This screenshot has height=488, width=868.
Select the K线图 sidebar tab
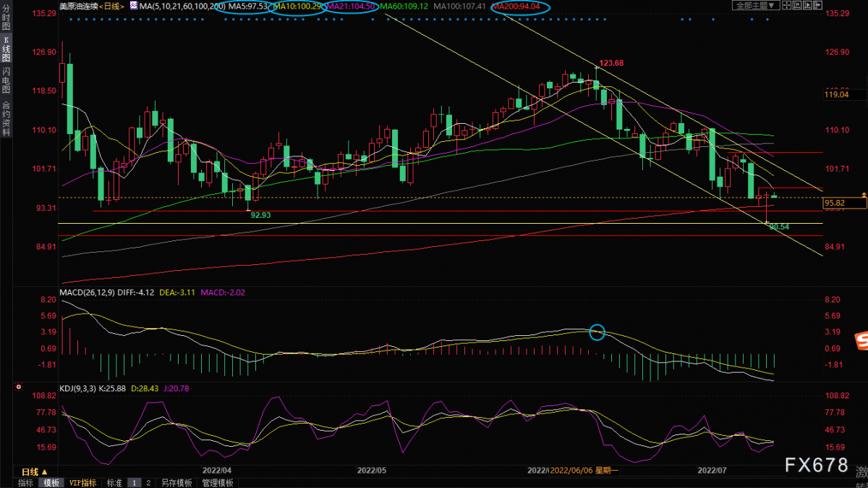click(6, 49)
